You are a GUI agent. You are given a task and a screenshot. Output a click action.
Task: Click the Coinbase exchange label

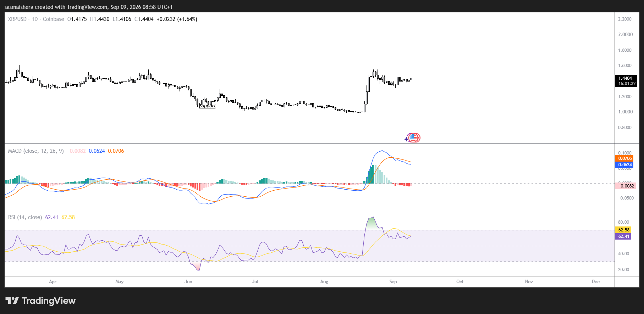[x=53, y=19]
